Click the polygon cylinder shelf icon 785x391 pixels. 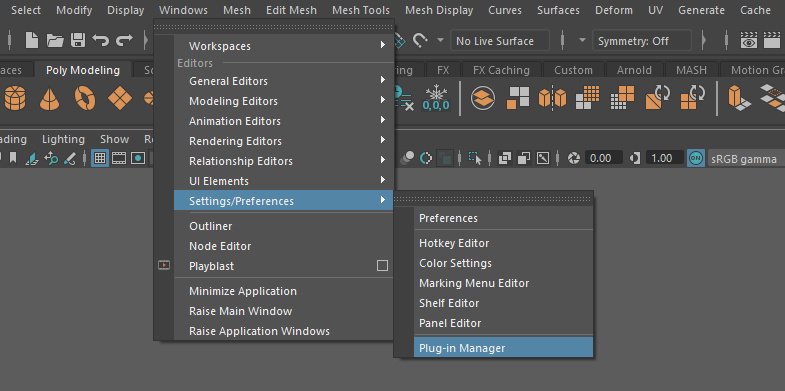tap(15, 98)
